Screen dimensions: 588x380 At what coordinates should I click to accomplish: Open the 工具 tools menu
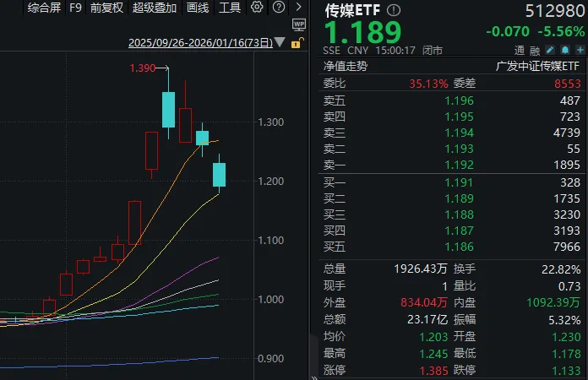[x=230, y=8]
